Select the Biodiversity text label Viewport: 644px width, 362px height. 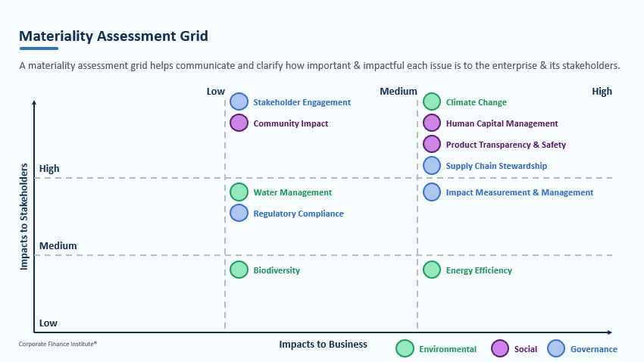point(277,270)
